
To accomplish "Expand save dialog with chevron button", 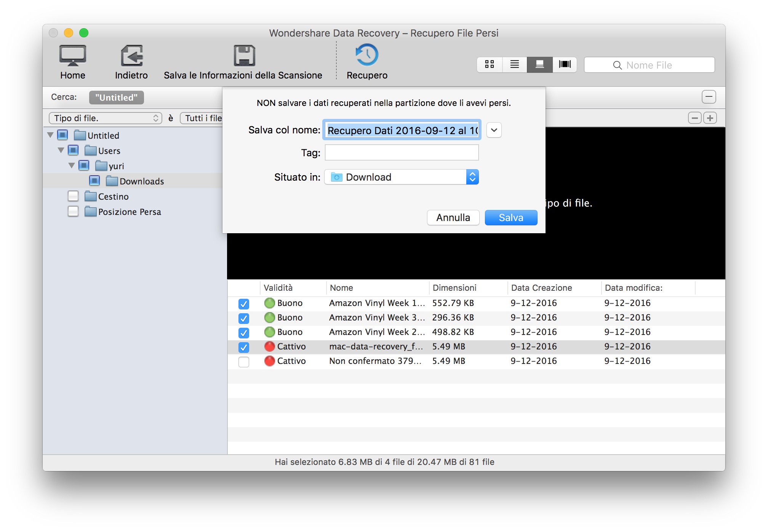I will (494, 130).
